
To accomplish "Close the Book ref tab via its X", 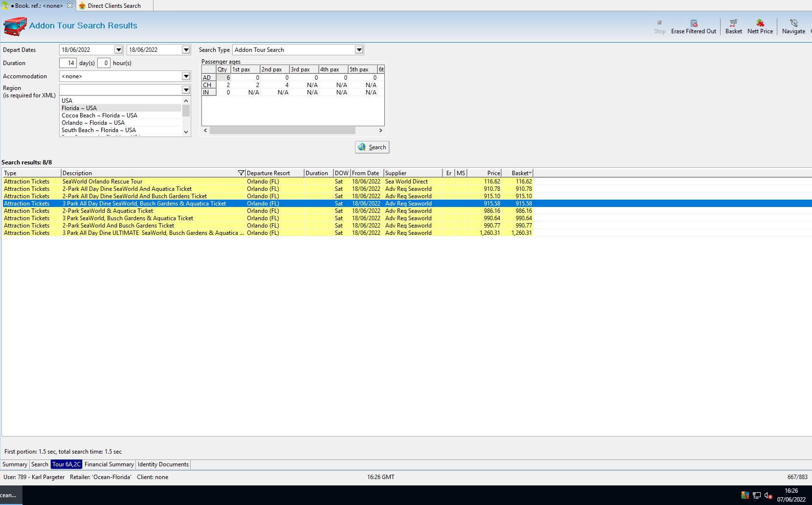I will 70,5.
